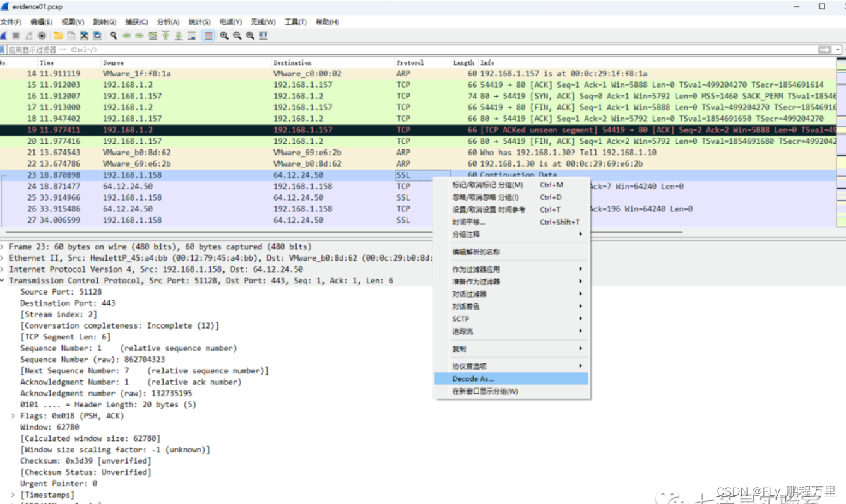Open the 编辑(E) menu
Screen dimensions: 846x504
click(42, 22)
